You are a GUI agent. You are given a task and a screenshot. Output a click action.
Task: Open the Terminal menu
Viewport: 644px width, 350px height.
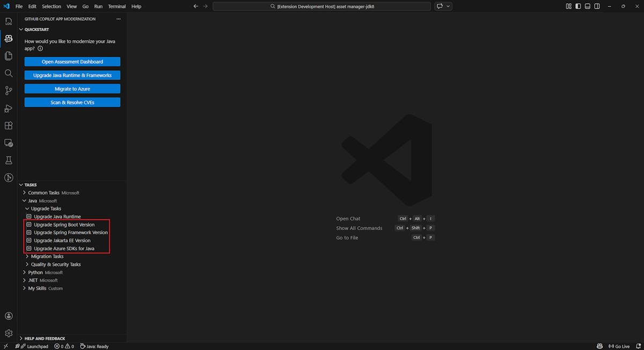116,6
